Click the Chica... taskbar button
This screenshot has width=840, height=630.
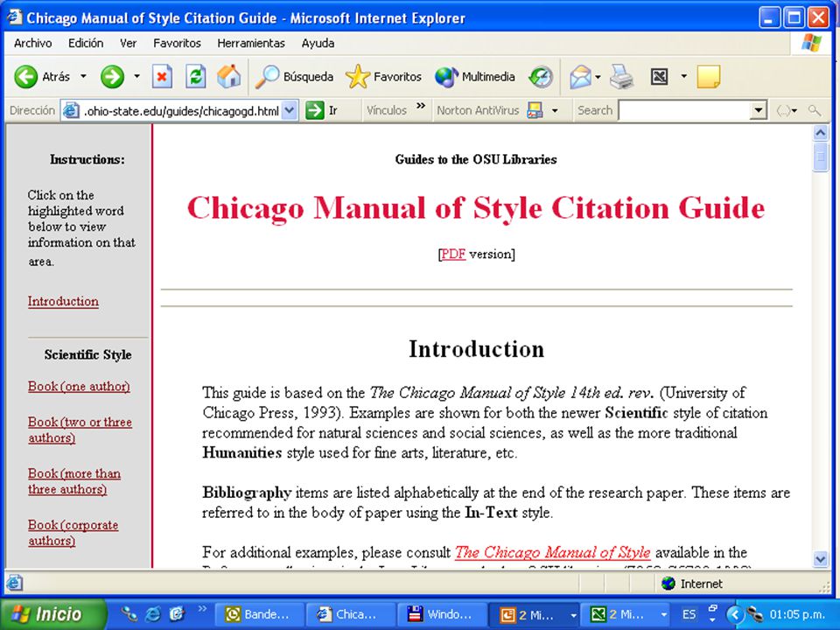coord(350,614)
